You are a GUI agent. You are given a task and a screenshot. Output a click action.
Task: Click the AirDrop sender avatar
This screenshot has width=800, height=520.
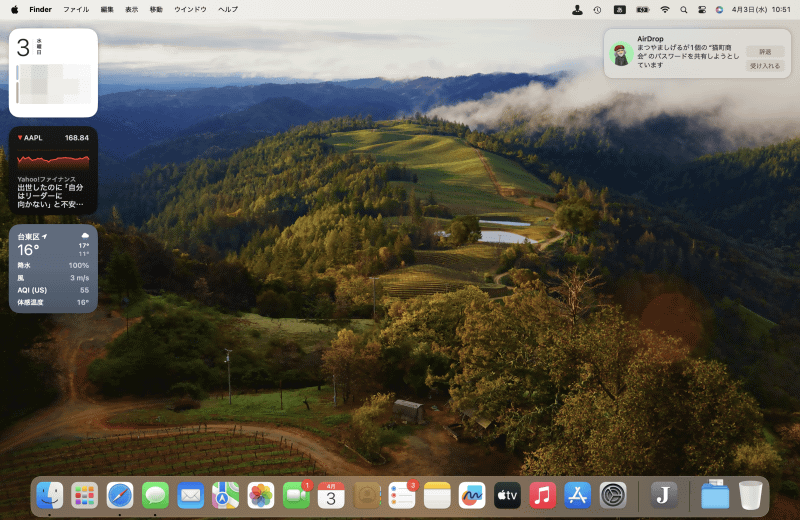click(x=621, y=54)
